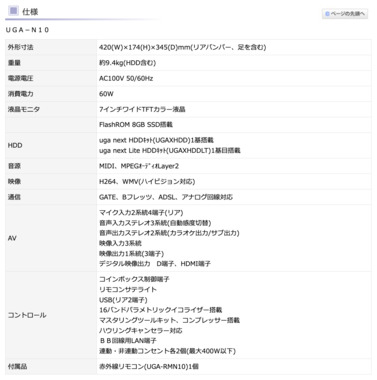Click the FlashROM 8GB SSD搭載 cell
377x380 pixels.
coord(136,125)
